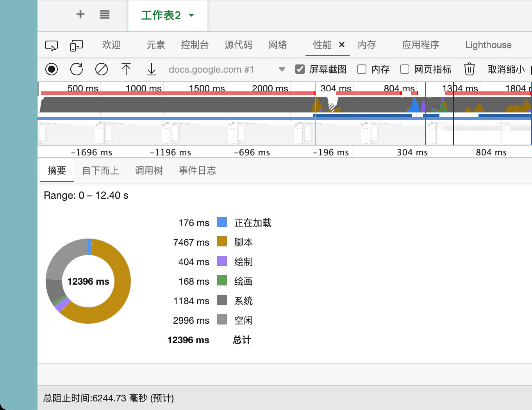
Task: Switch to the 元素 tab
Action: 156,45
